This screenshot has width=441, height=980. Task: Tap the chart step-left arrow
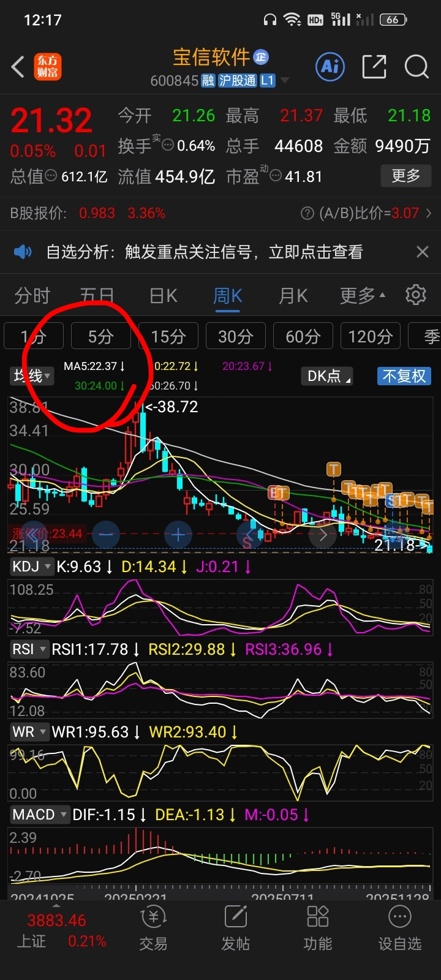(x=251, y=535)
